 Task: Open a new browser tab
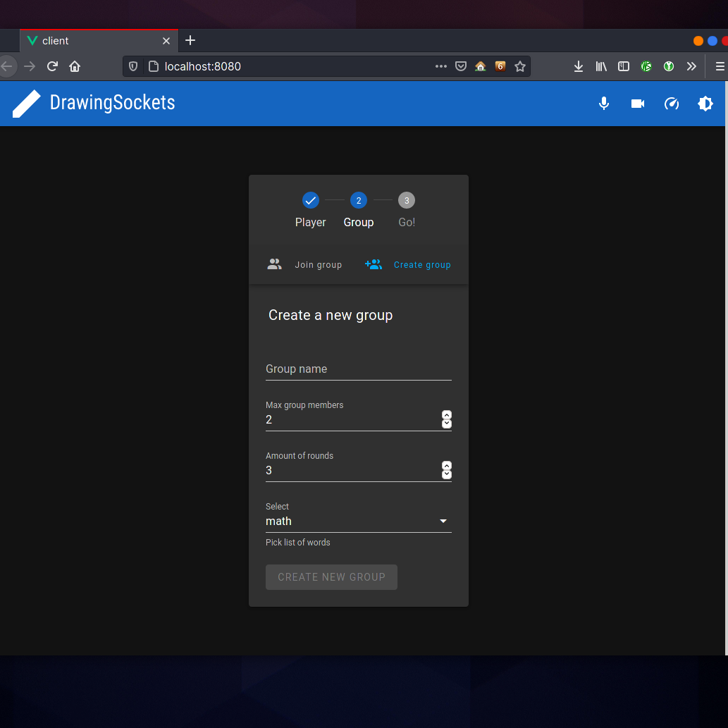pos(190,40)
